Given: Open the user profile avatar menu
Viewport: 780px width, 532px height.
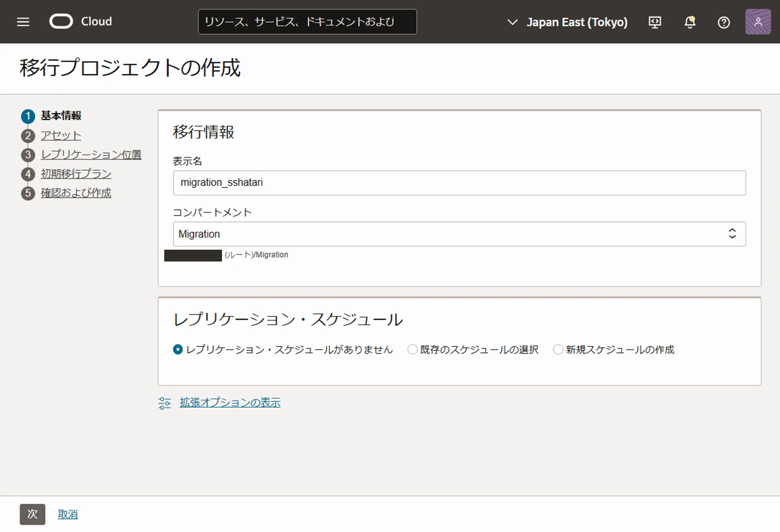Looking at the screenshot, I should tap(758, 22).
